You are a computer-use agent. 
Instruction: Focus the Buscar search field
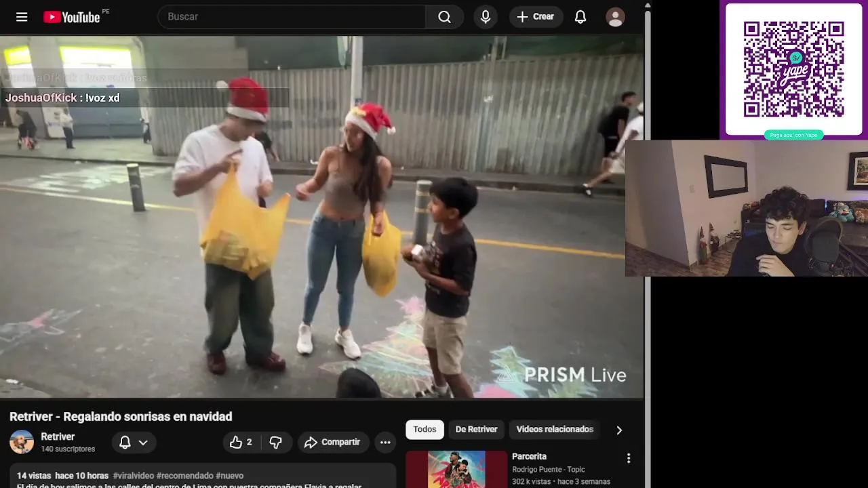292,17
